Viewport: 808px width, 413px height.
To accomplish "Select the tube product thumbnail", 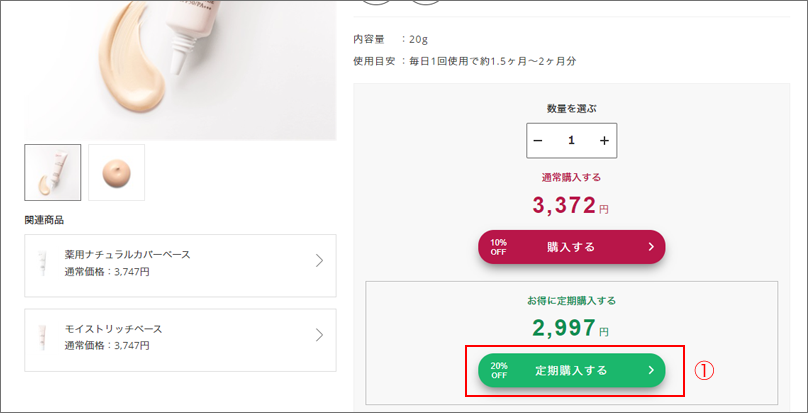I will point(53,172).
